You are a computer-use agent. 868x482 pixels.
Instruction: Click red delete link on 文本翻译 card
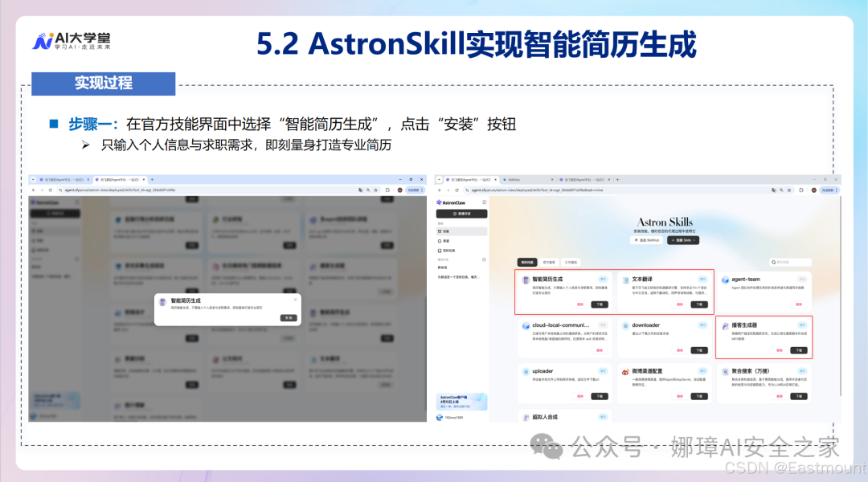pyautogui.click(x=680, y=304)
